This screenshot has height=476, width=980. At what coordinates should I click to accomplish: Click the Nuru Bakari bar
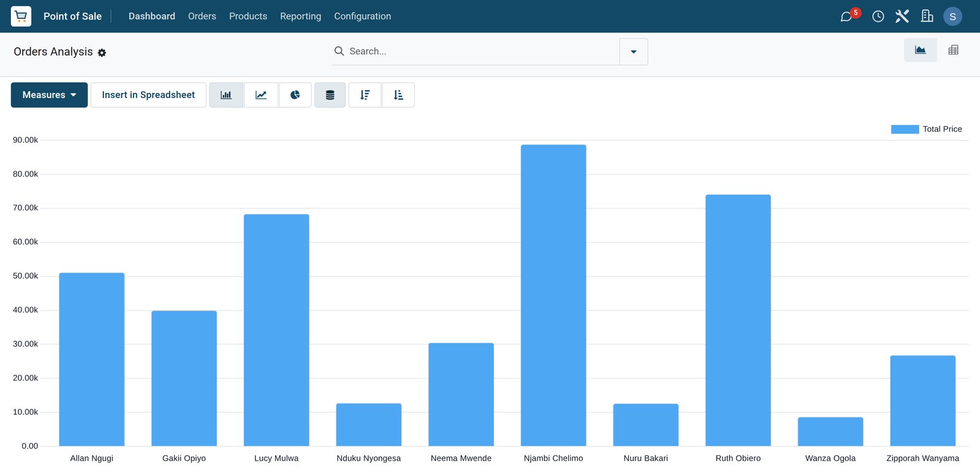click(x=646, y=425)
